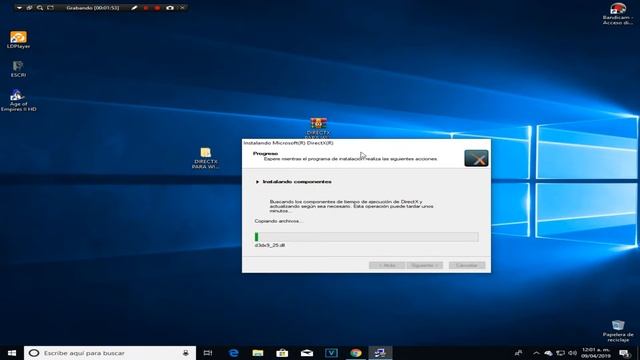Image resolution: width=640 pixels, height=360 pixels.
Task: Click the magnifier icon in the recording bar
Action: coord(40,8)
